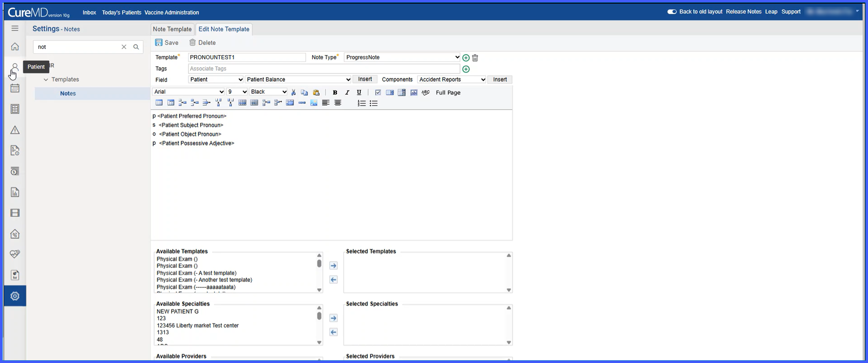Switch to the Note Template tab
Viewport: 868px width, 363px height.
(172, 29)
